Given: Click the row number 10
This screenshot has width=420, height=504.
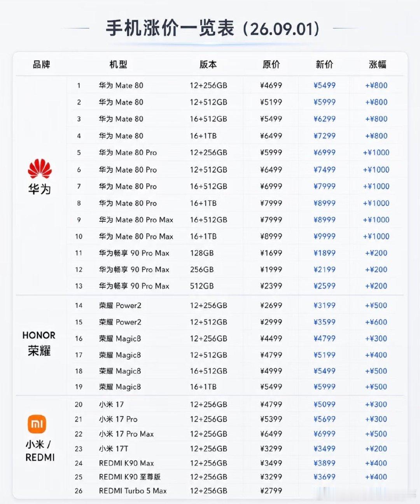Looking at the screenshot, I should click(79, 236).
